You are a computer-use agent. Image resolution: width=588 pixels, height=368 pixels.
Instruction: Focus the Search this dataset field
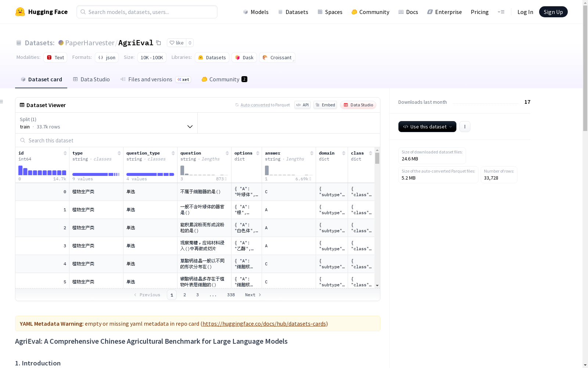[x=198, y=140]
